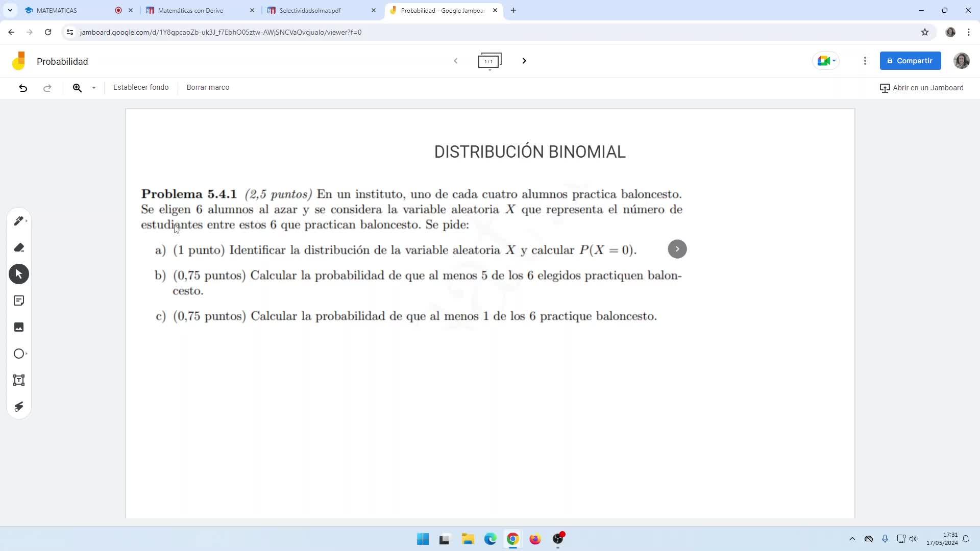980x551 pixels.
Task: Open zoom level dropdown arrow
Action: point(94,88)
